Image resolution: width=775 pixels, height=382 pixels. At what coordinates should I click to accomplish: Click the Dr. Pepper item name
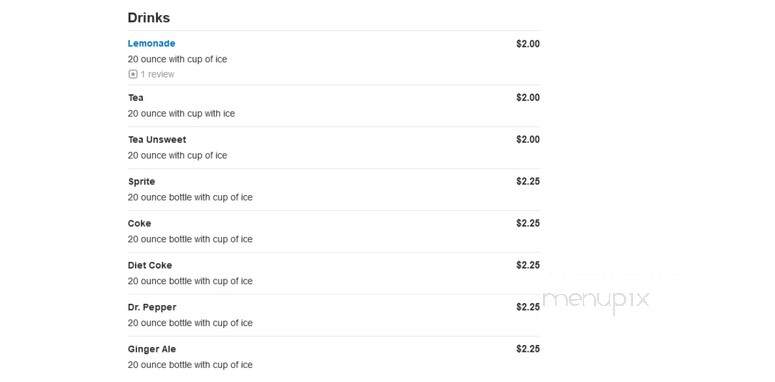click(x=152, y=307)
